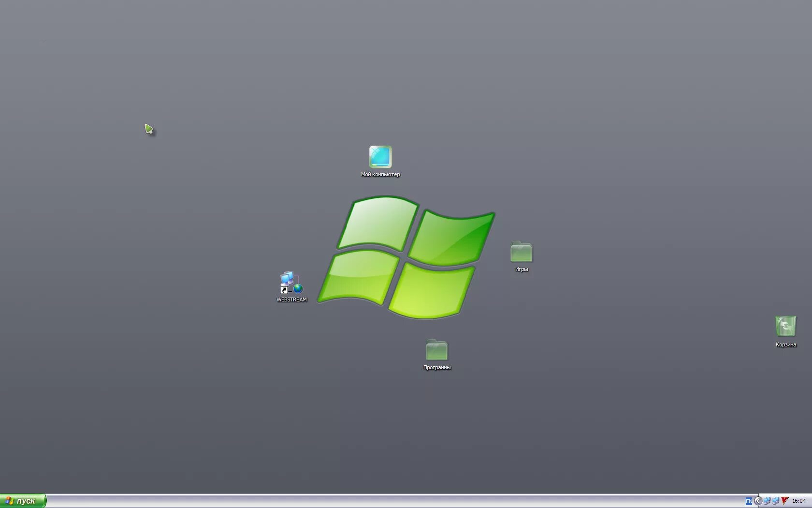Expand hidden tray icons with the arrow
The height and width of the screenshot is (508, 812).
[x=758, y=501]
